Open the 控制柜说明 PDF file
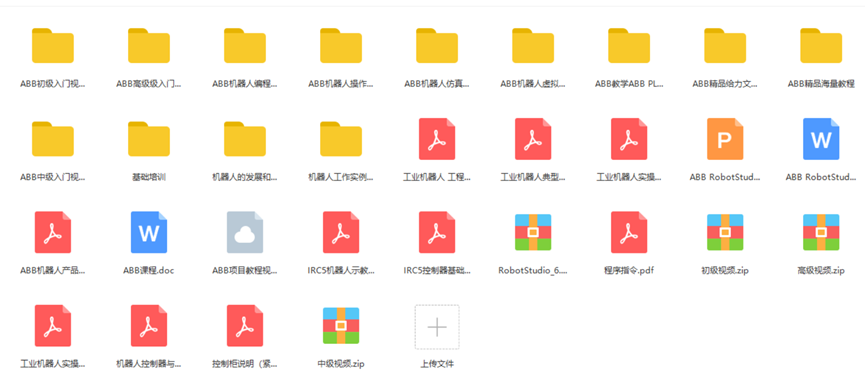Viewport: 865px width, 381px height. click(245, 325)
